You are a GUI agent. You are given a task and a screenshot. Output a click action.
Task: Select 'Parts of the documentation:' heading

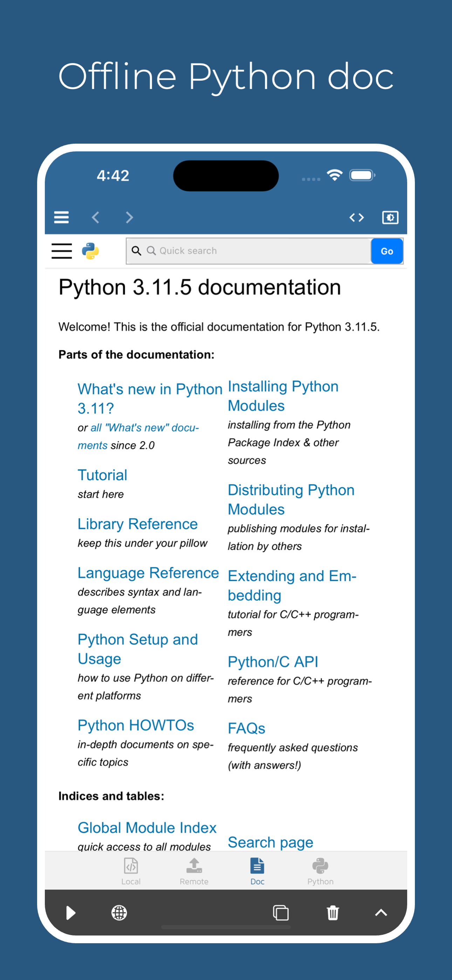click(x=136, y=355)
